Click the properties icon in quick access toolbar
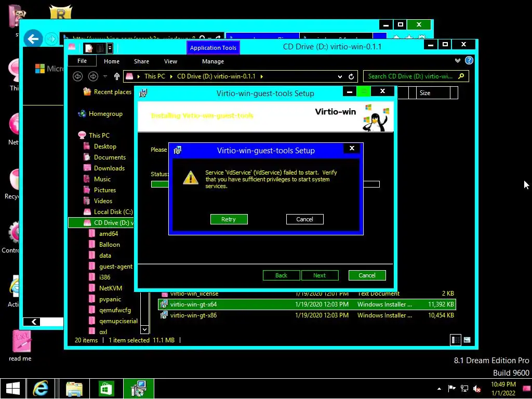This screenshot has width=532, height=399. pyautogui.click(x=88, y=48)
